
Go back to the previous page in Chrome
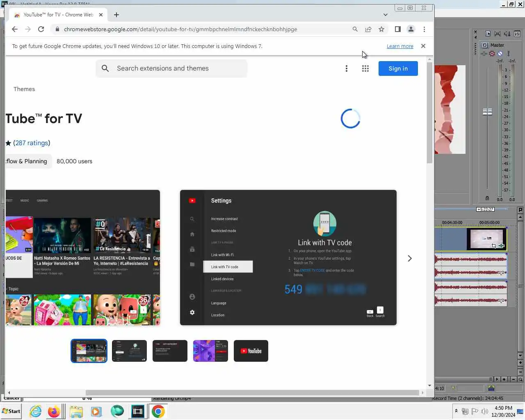[x=15, y=29]
